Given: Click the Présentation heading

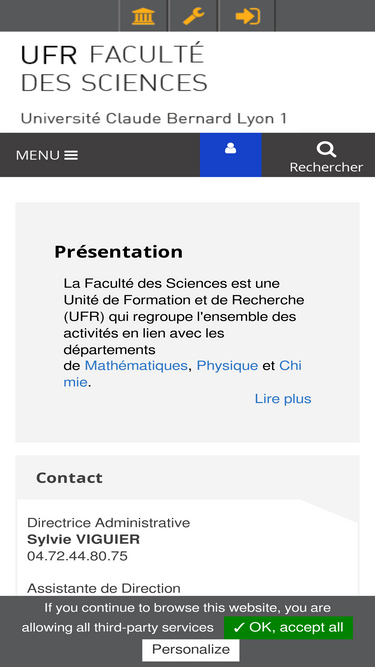Looking at the screenshot, I should point(119,252).
